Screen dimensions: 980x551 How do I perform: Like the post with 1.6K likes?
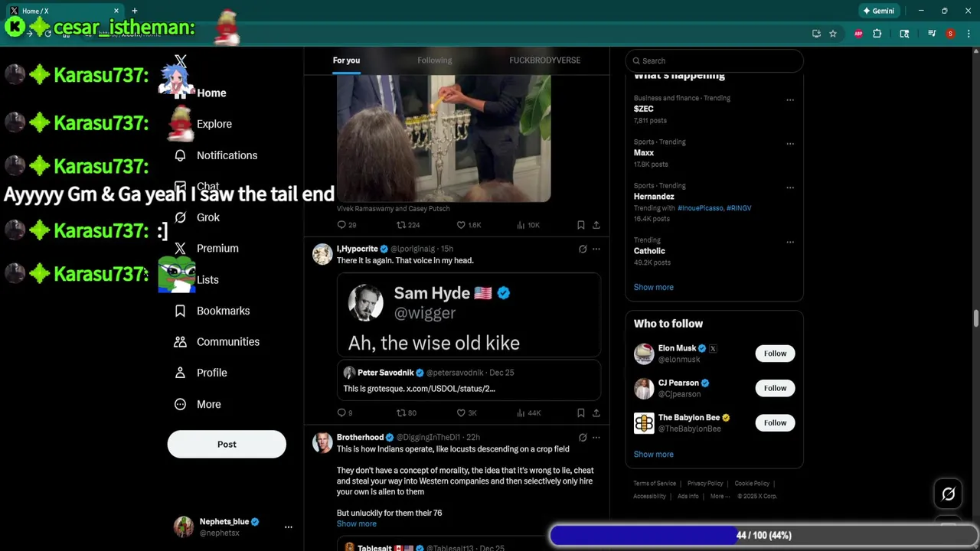pyautogui.click(x=469, y=225)
